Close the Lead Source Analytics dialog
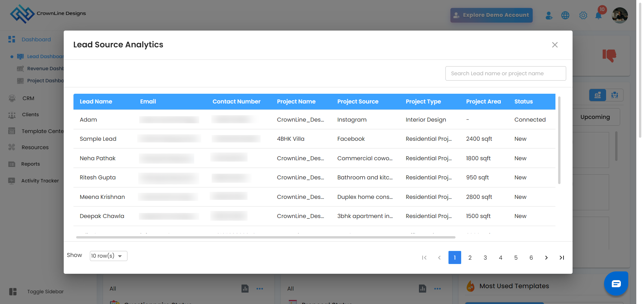This screenshot has height=304, width=644. (x=555, y=45)
